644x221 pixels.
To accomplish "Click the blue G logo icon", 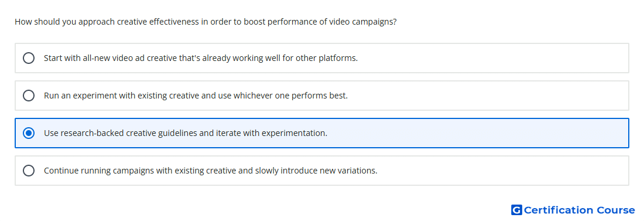I will tap(516, 210).
